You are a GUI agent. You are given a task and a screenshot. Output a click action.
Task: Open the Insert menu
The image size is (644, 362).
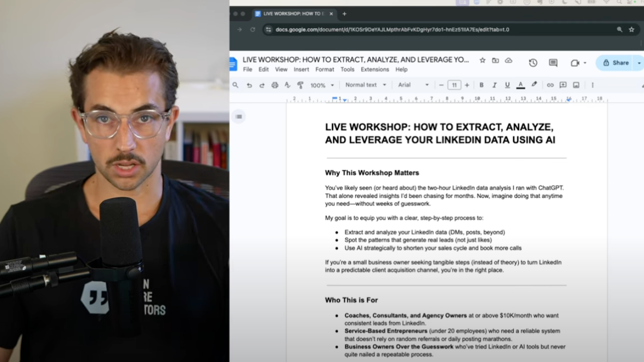pyautogui.click(x=301, y=69)
